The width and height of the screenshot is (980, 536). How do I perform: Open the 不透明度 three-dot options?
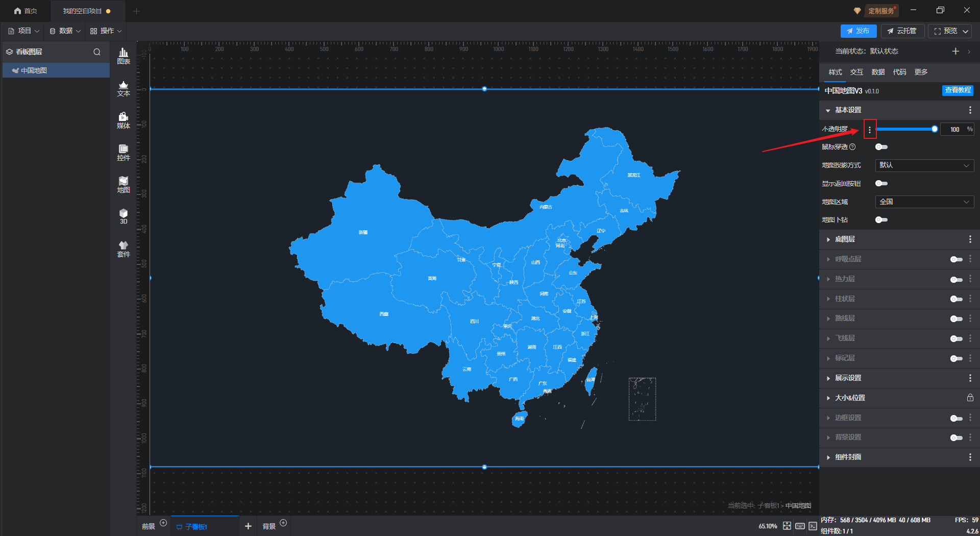[870, 130]
